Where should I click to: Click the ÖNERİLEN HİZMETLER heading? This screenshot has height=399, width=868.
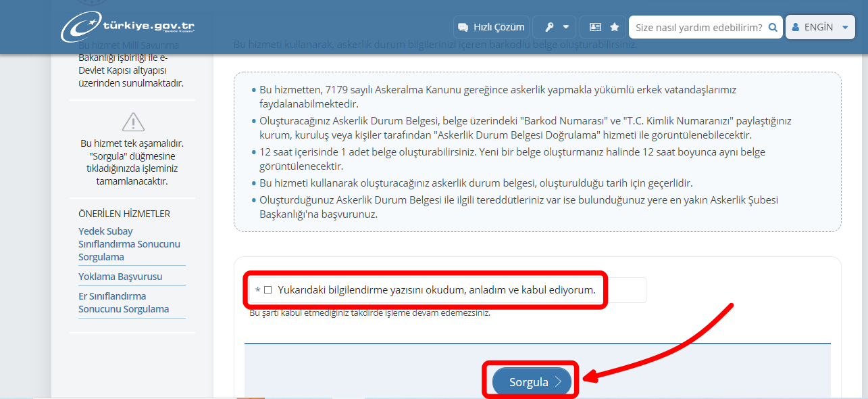click(124, 214)
